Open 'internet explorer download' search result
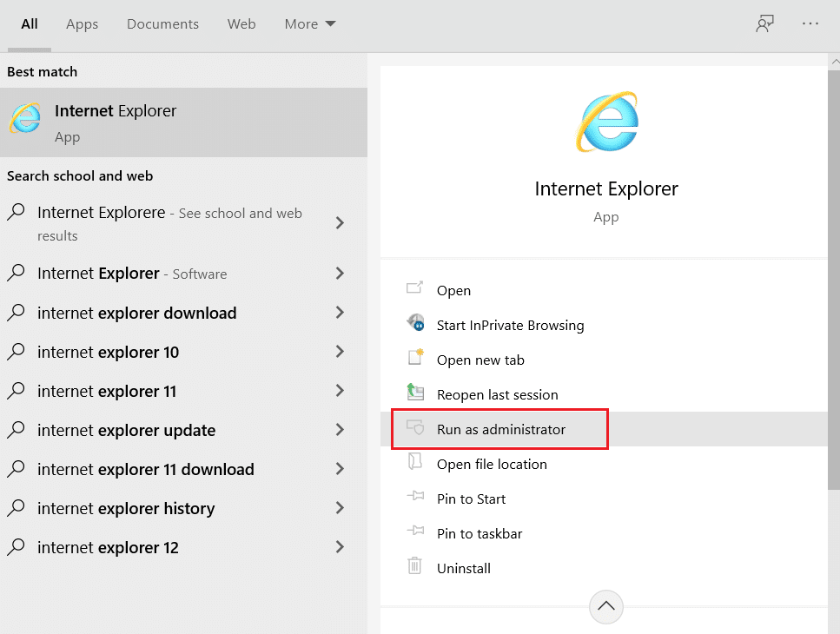This screenshot has width=840, height=634. point(136,313)
